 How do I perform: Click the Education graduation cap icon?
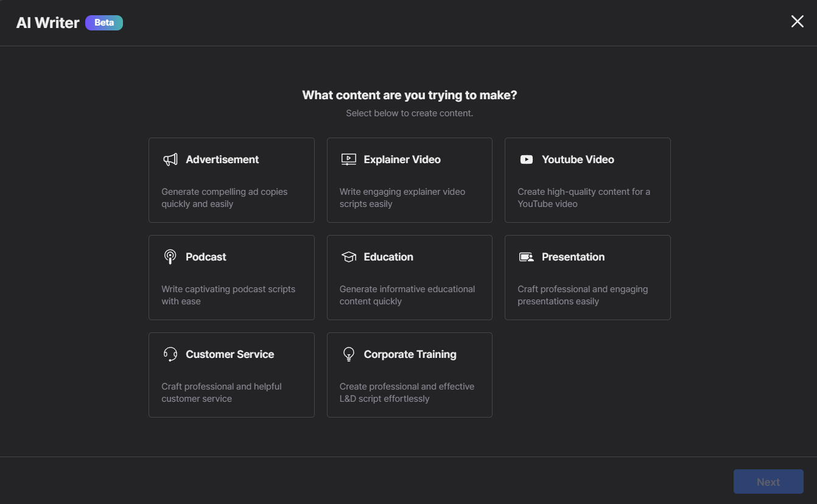click(x=348, y=257)
